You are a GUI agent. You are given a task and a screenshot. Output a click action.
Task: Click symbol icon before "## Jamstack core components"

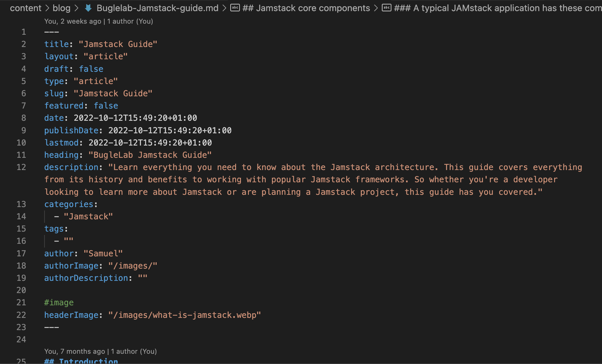tap(235, 8)
